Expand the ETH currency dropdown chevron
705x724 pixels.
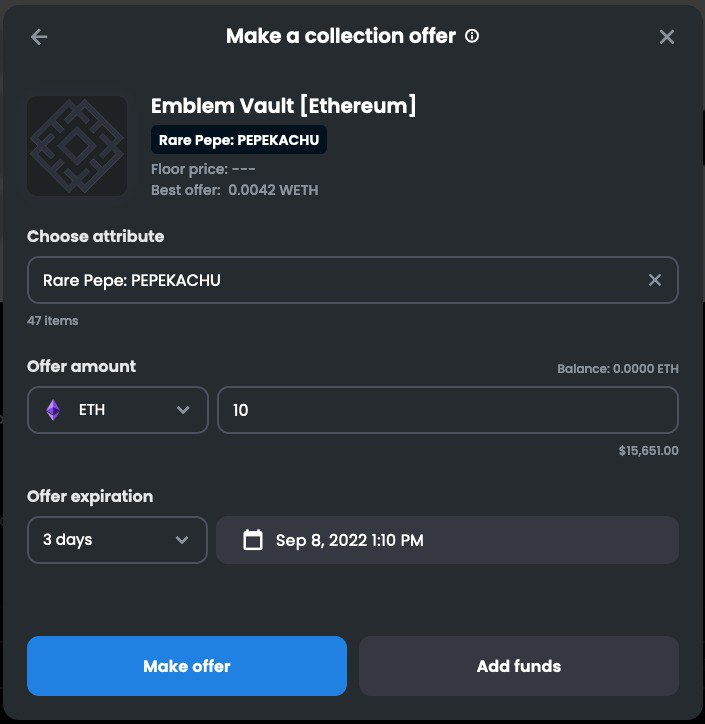click(183, 410)
